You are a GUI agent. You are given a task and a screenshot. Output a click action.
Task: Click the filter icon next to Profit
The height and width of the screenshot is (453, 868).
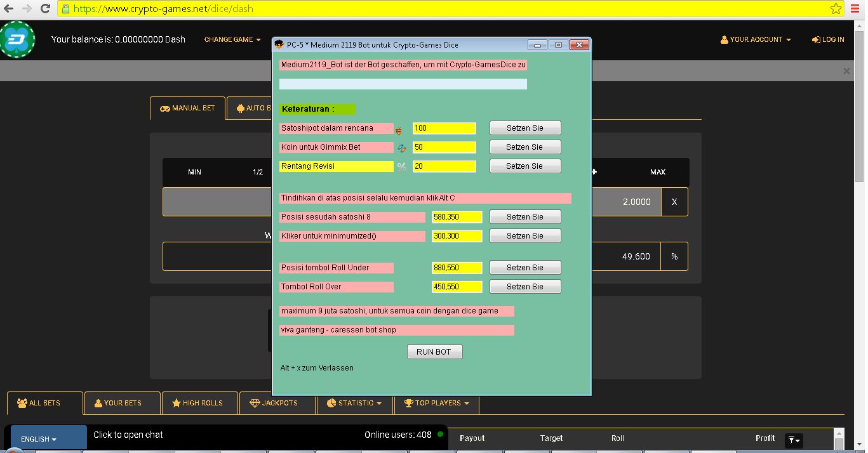794,440
